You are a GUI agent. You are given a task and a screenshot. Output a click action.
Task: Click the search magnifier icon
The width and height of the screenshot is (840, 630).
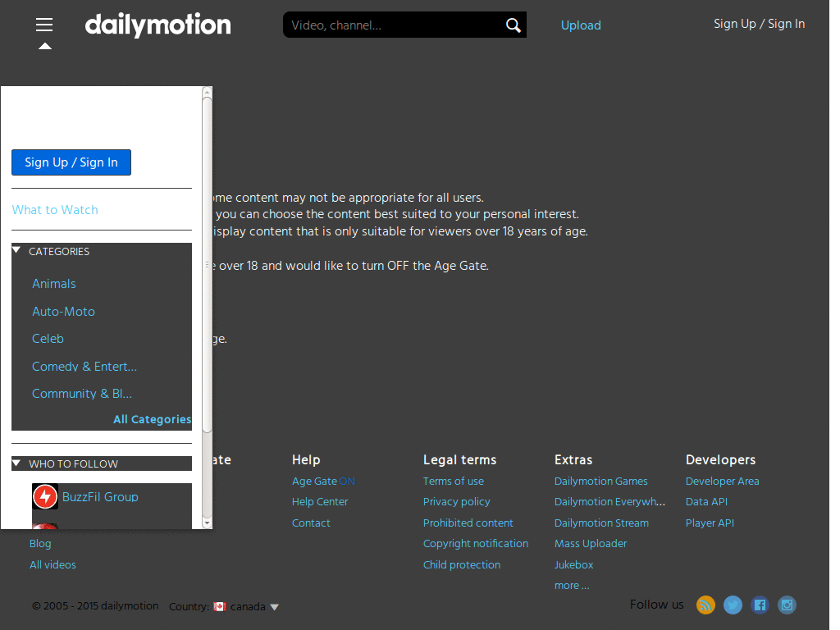pos(513,25)
